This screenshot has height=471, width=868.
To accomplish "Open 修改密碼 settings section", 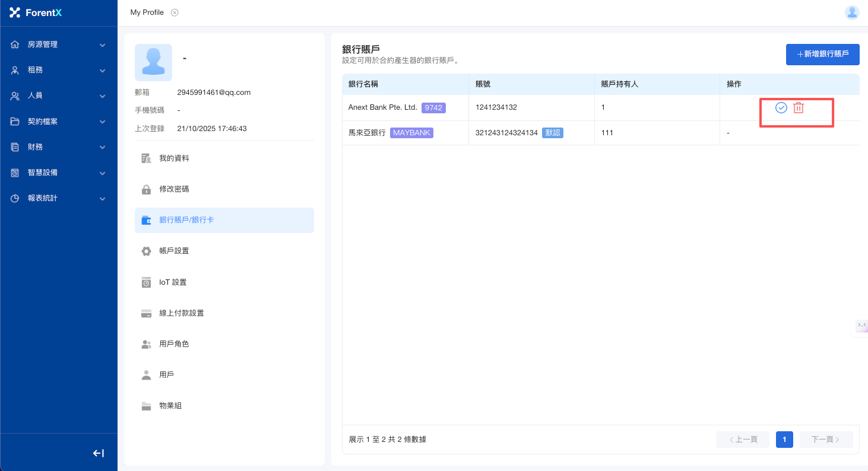I will coord(174,189).
